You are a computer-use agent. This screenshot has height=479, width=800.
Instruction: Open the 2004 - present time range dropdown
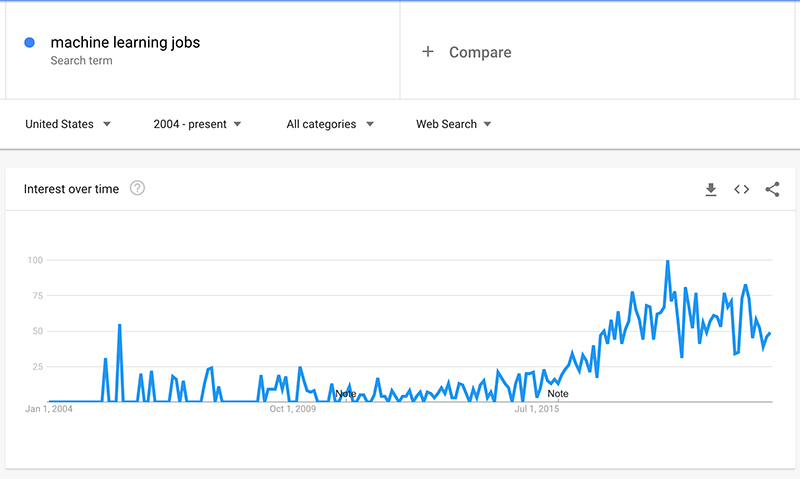coord(197,124)
